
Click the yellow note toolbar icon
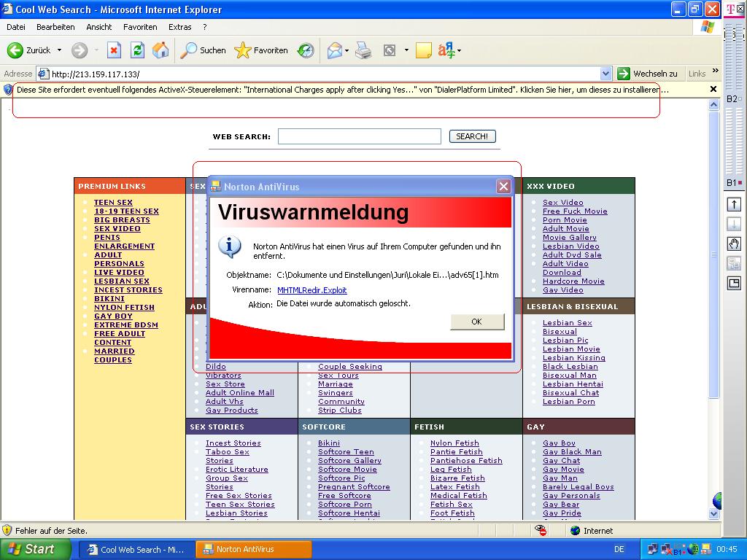pos(424,50)
